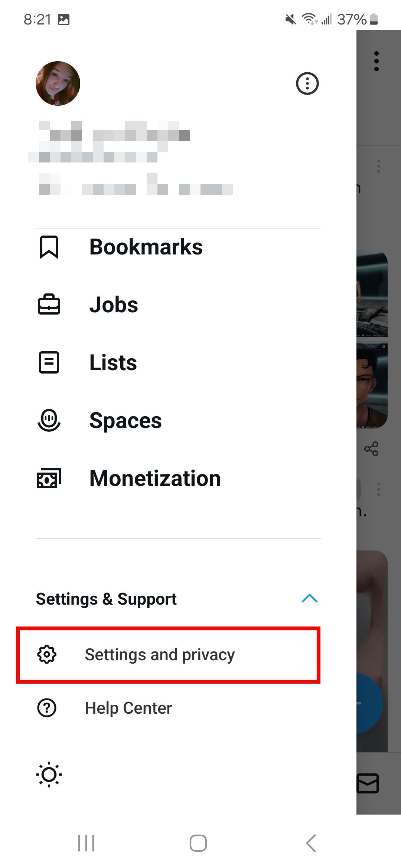This screenshot has height=868, width=401.
Task: Select the Settings & Support menu header
Action: pos(106,599)
